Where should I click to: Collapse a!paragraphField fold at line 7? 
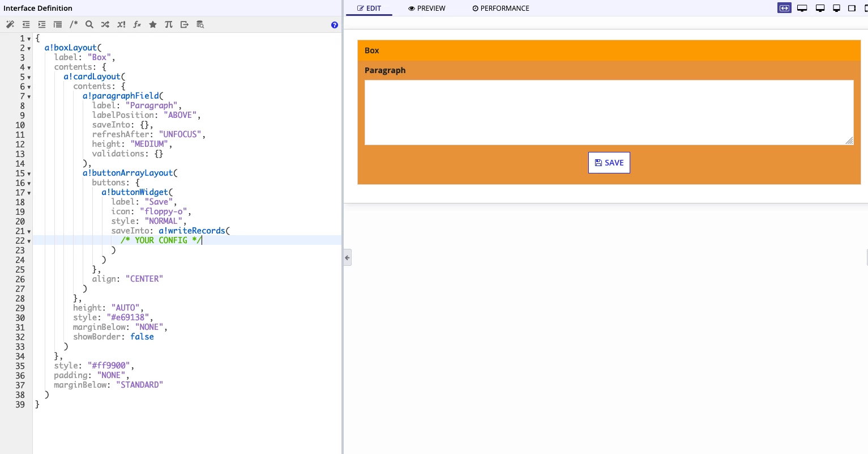[x=29, y=96]
